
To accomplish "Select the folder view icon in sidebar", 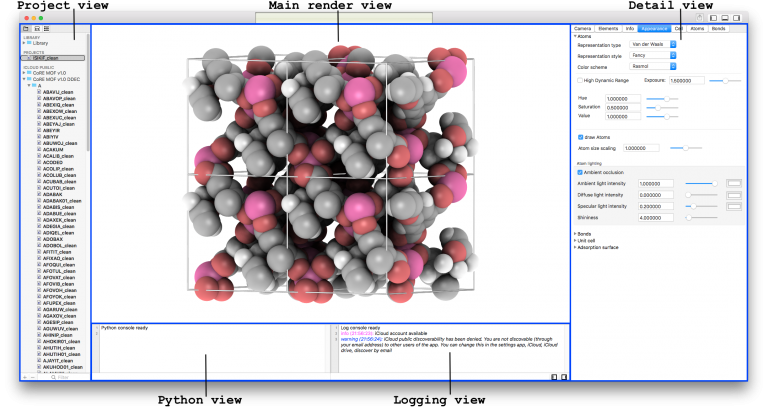I will pyautogui.click(x=25, y=29).
